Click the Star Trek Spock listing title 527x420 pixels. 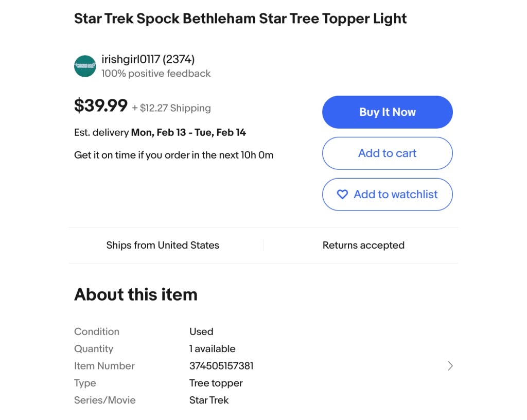coord(240,19)
